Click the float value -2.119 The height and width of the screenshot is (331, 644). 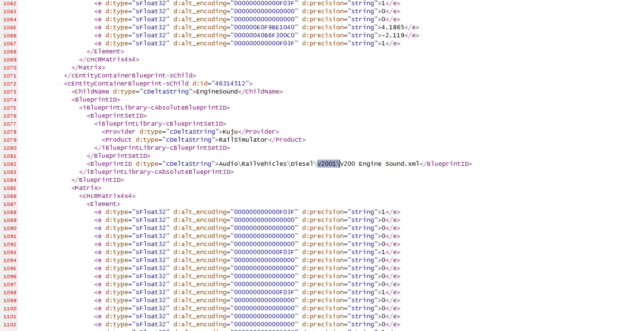(392, 35)
